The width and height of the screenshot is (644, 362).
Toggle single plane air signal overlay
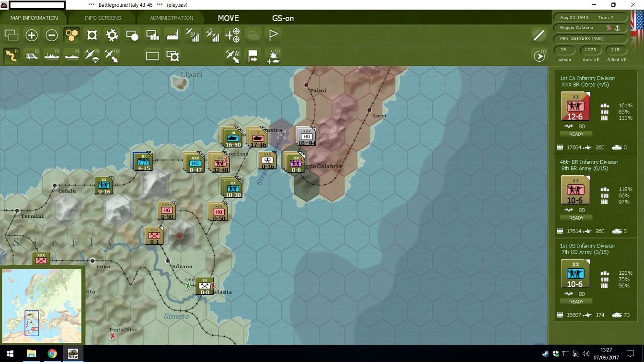[193, 35]
